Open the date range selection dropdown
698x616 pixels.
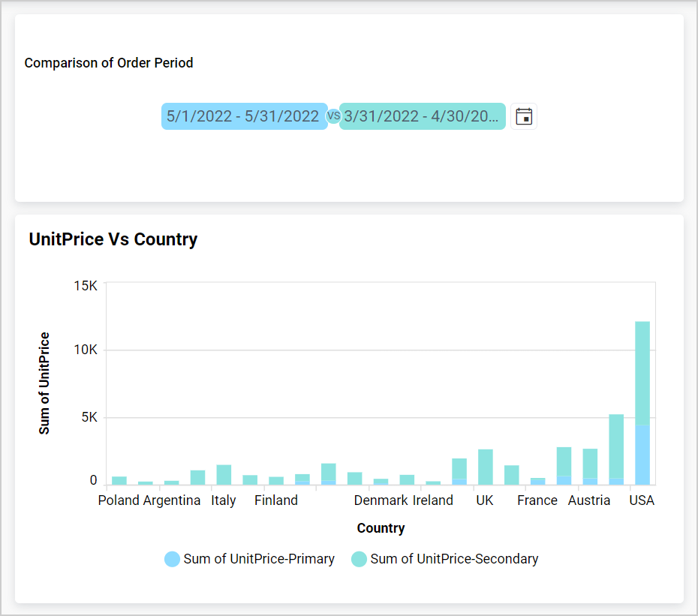pyautogui.click(x=523, y=116)
